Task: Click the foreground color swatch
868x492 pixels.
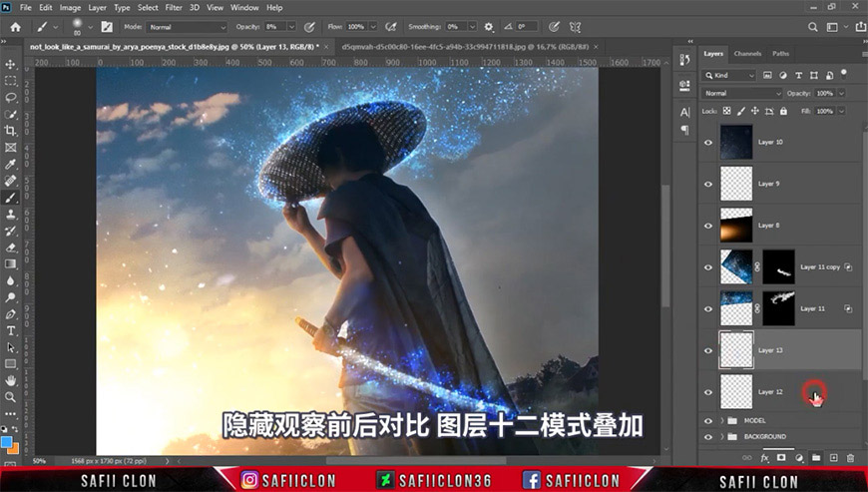Action: [6, 442]
